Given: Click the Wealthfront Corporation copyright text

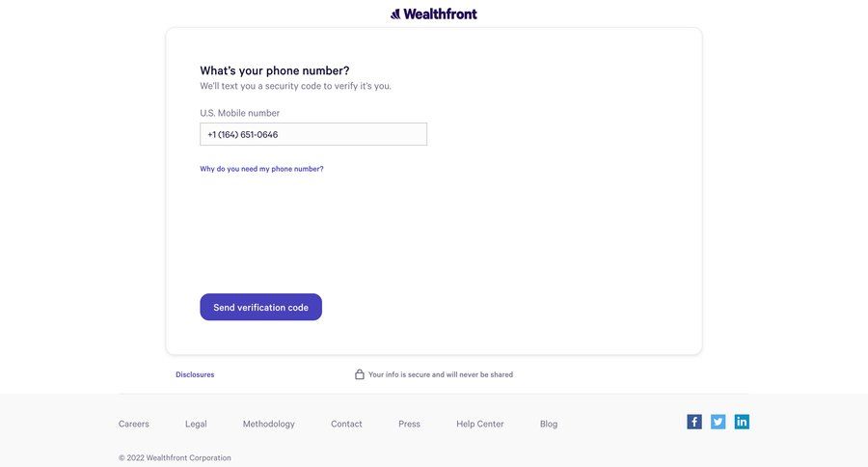Looking at the screenshot, I should pyautogui.click(x=175, y=457).
